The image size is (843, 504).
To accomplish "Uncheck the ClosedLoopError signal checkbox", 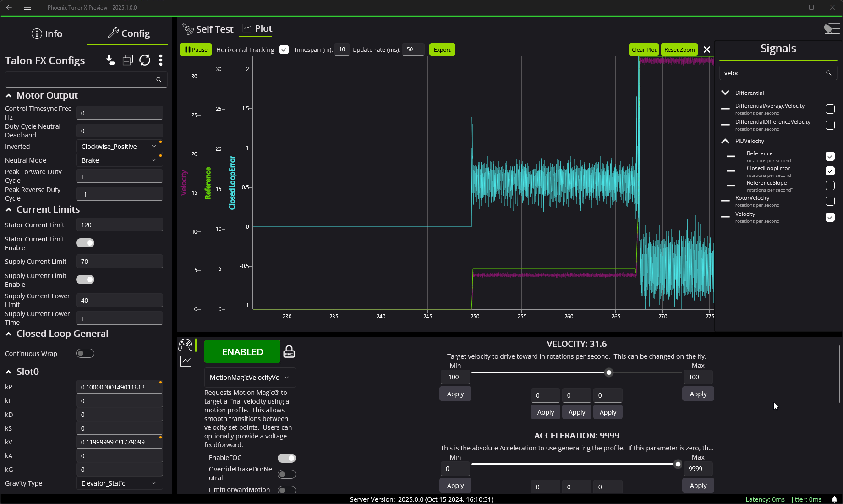I will [830, 171].
